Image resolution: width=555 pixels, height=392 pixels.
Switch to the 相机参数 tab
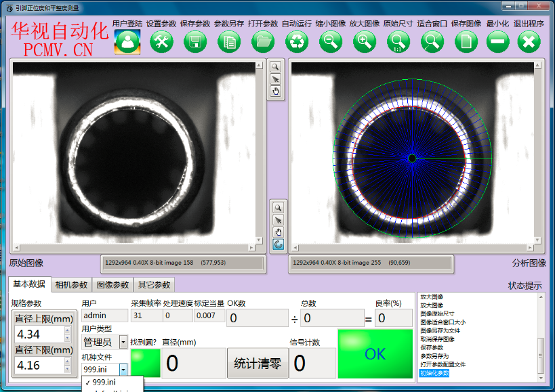(71, 284)
